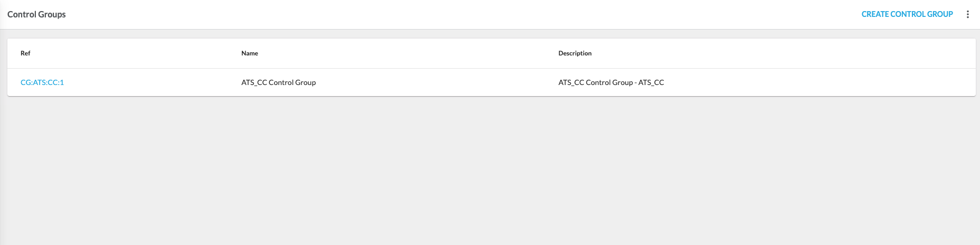Click the Control Groups page title

click(x=36, y=14)
